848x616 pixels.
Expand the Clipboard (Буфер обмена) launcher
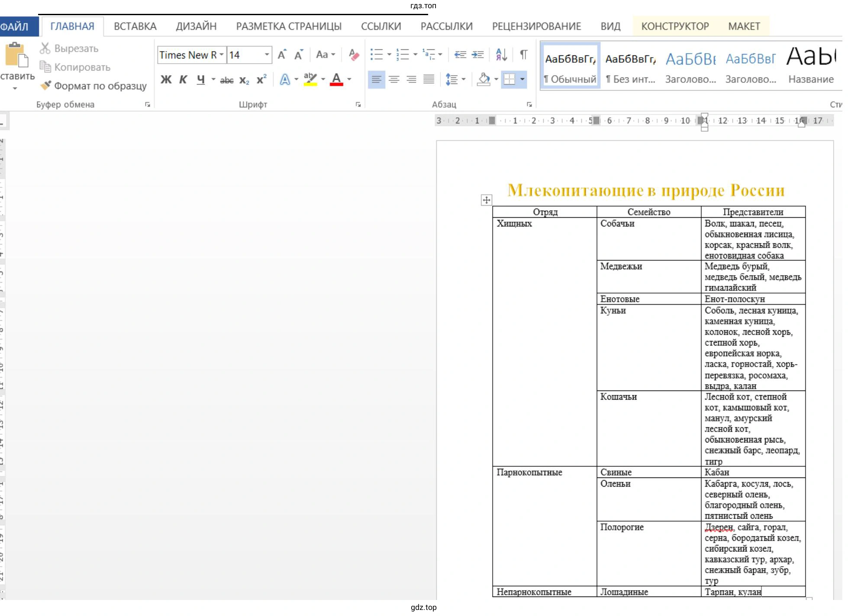(x=148, y=104)
